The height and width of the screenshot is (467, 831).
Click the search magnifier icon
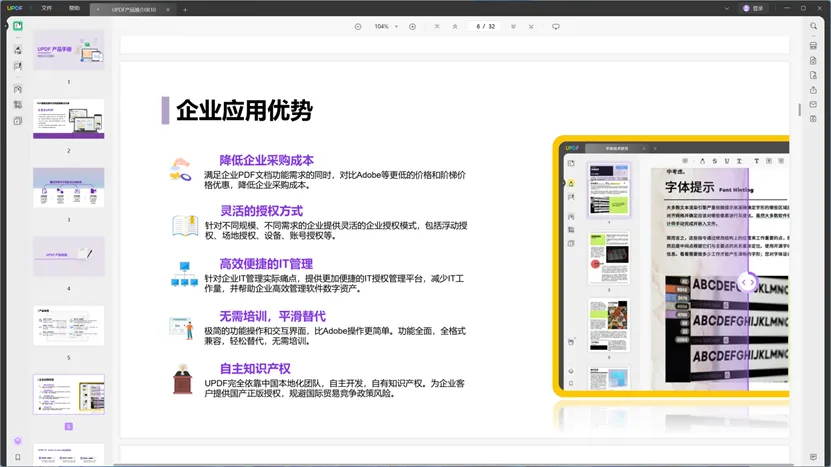813,26
